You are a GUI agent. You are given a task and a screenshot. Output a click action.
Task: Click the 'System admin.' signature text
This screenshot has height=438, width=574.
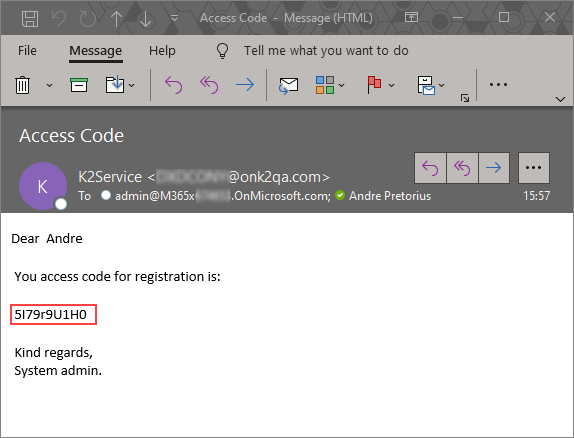[58, 371]
